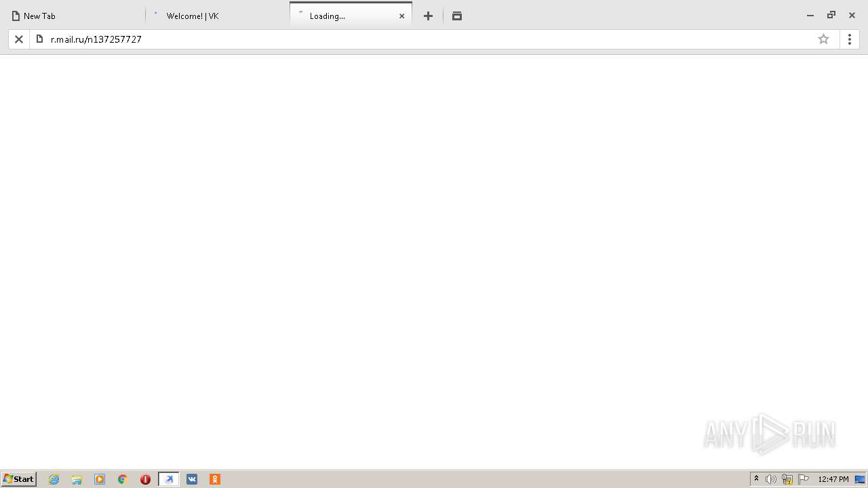The height and width of the screenshot is (488, 868).
Task: Open the volume speaker tray icon
Action: [x=771, y=479]
